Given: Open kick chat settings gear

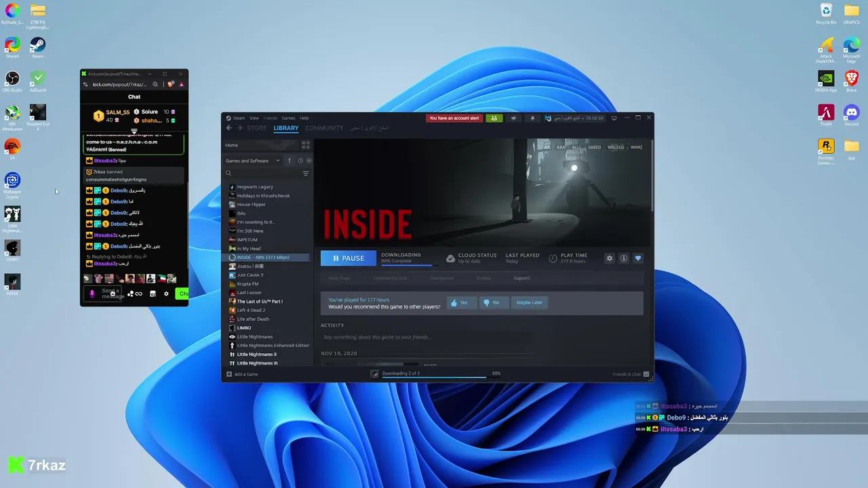Looking at the screenshot, I should [166, 293].
